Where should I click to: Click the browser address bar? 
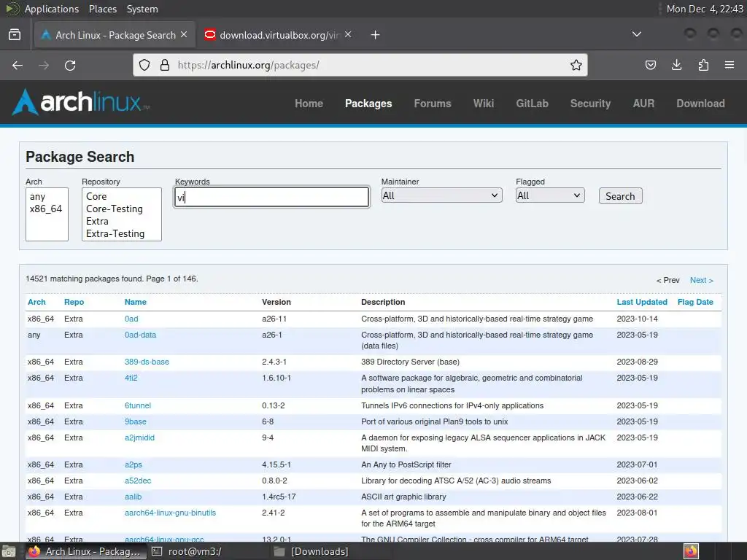pyautogui.click(x=360, y=65)
